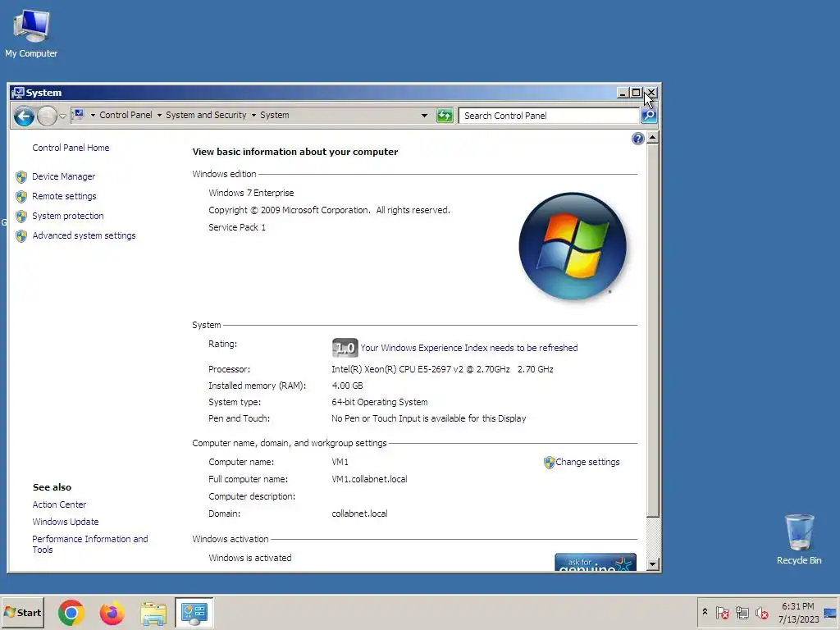Open Help with the blue question mark
840x630 pixels.
click(x=637, y=139)
